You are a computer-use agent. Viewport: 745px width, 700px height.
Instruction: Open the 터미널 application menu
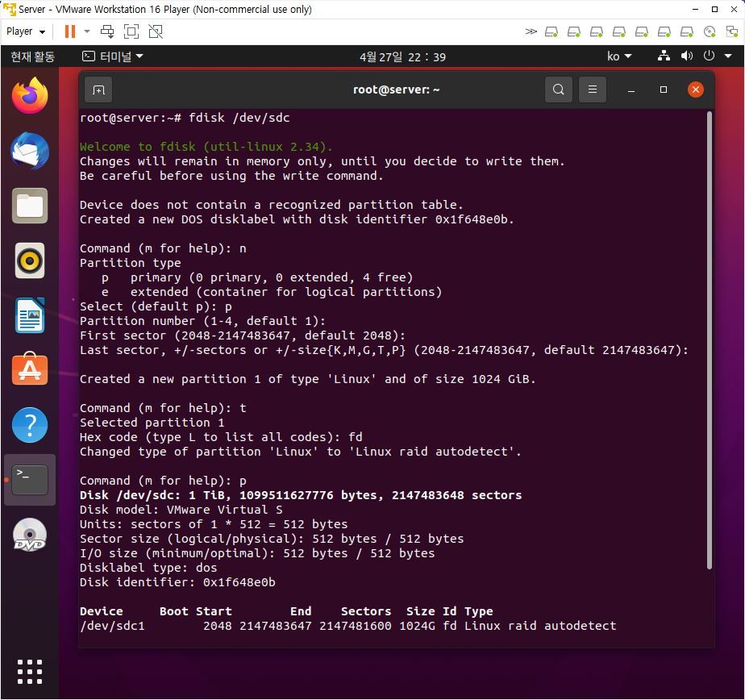point(113,56)
